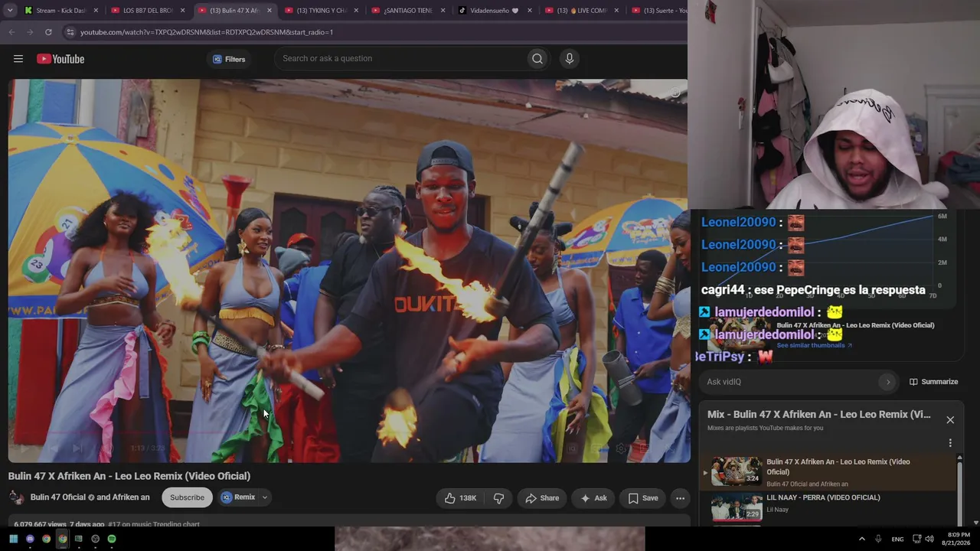Subscribe to Bulin 47 Oficial
This screenshot has width=980, height=551.
(x=187, y=497)
